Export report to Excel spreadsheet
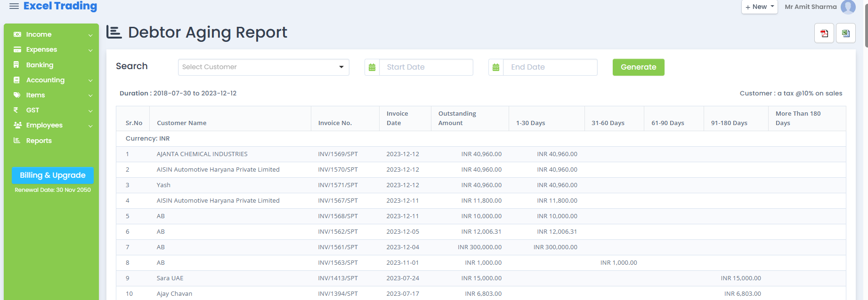The width and height of the screenshot is (868, 300). pyautogui.click(x=846, y=33)
